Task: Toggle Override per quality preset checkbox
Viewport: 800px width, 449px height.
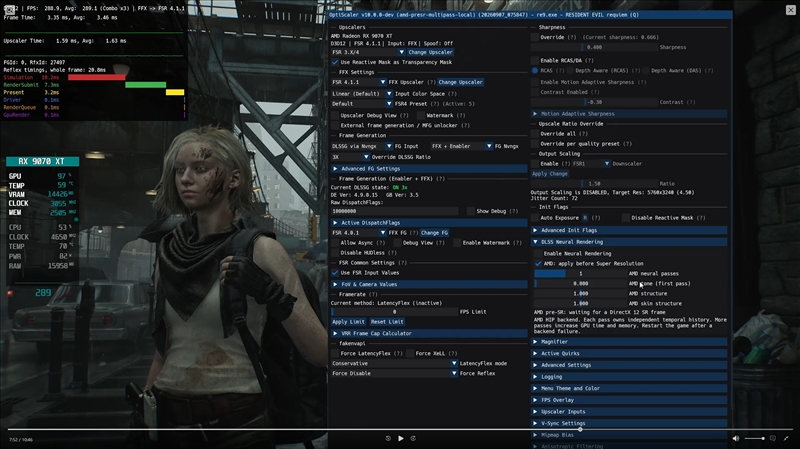Action: click(535, 144)
